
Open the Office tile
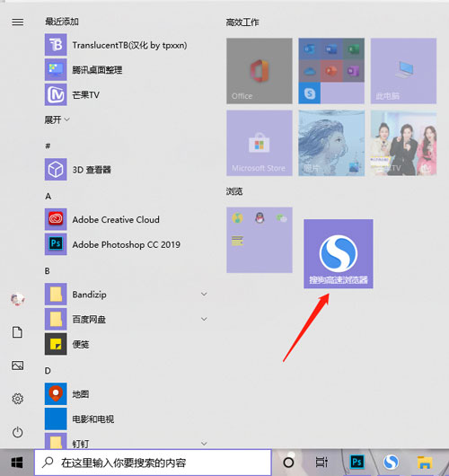pos(260,71)
